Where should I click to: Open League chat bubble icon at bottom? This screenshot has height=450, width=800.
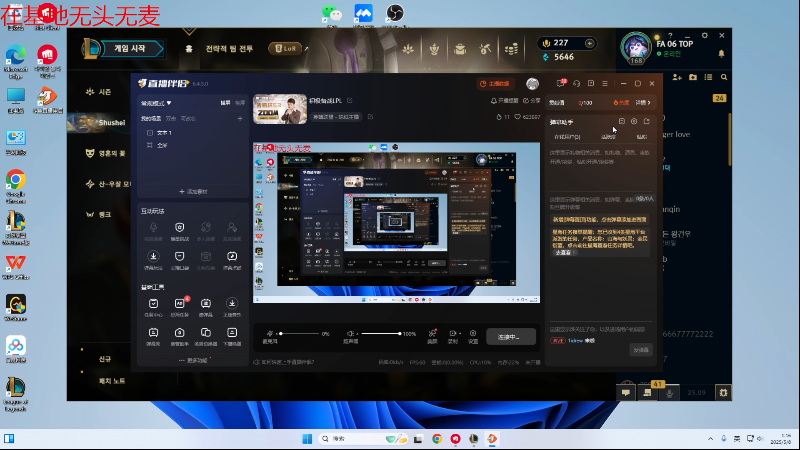click(626, 392)
